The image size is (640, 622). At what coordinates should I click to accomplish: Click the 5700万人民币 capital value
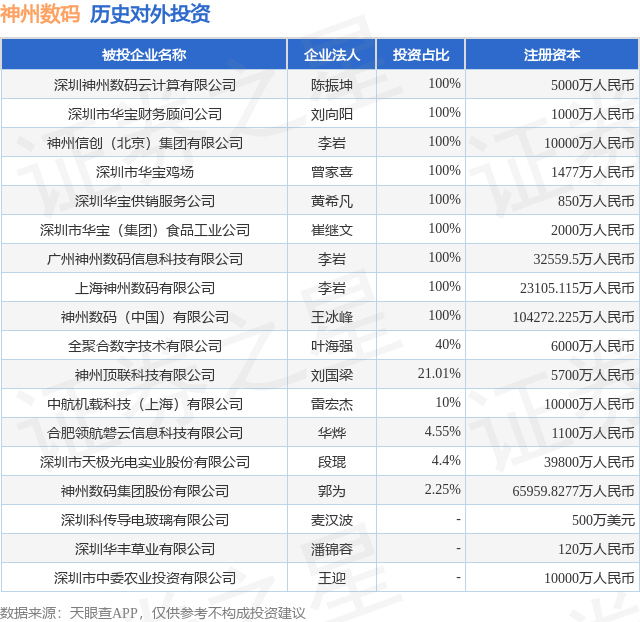click(593, 375)
